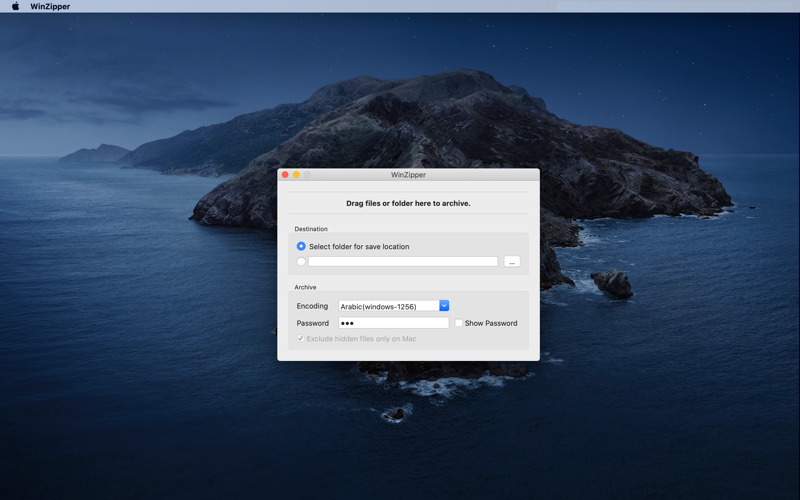Click the "Encoding" label
The width and height of the screenshot is (800, 500).
pos(312,306)
